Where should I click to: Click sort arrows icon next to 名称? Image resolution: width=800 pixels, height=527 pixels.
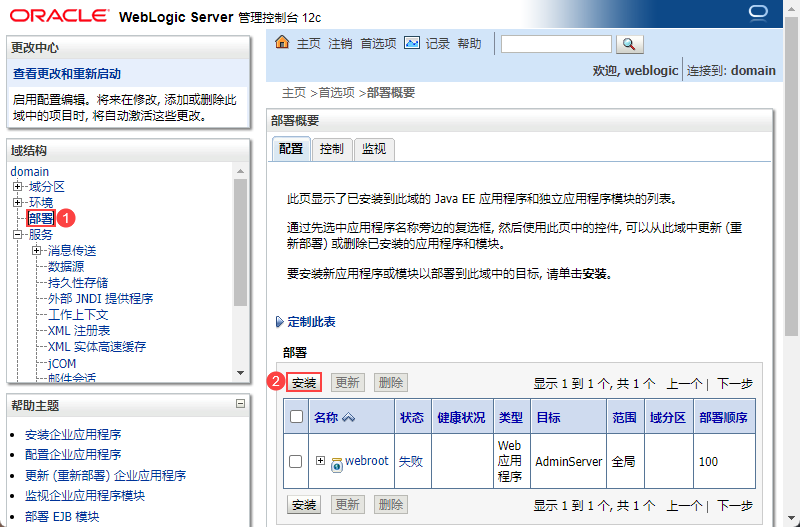[348, 417]
